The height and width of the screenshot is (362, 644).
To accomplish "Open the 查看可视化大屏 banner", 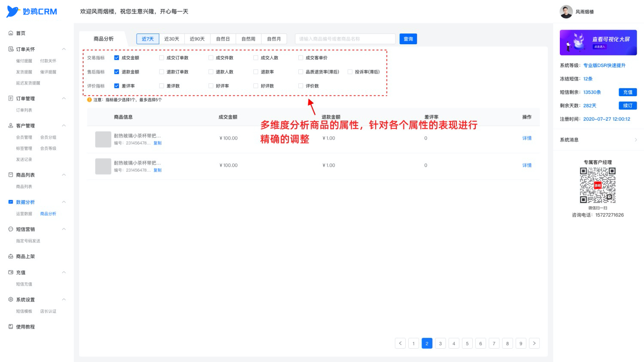I will (598, 43).
